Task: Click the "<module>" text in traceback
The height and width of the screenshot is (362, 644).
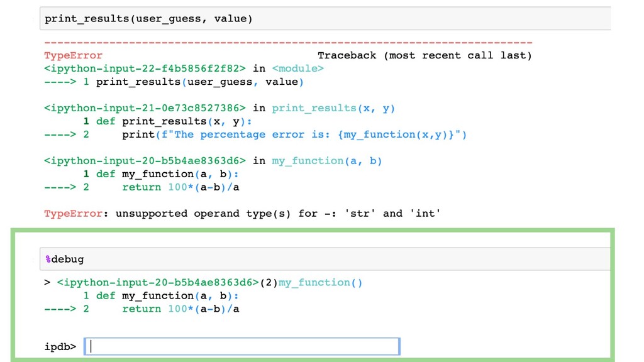Action: [297, 69]
